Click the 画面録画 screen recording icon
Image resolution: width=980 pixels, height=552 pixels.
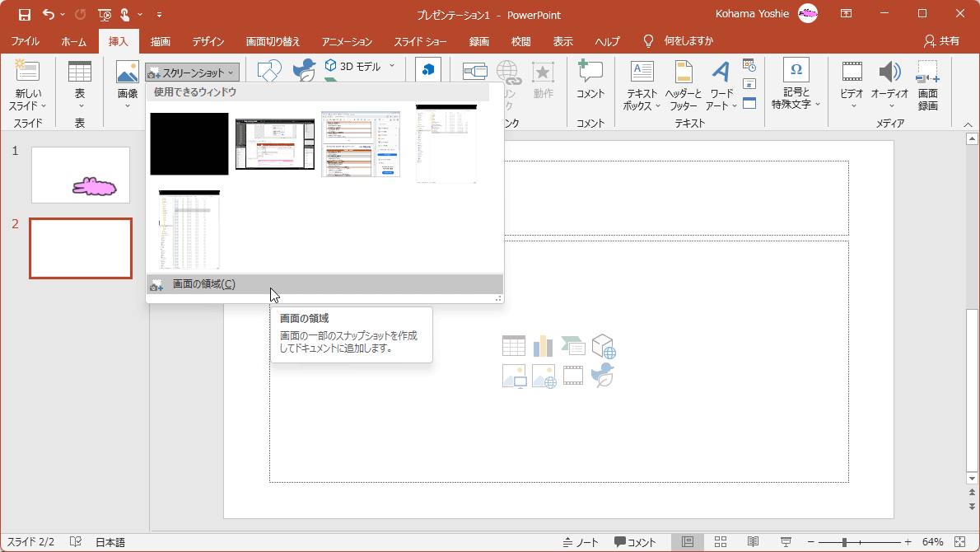[927, 82]
